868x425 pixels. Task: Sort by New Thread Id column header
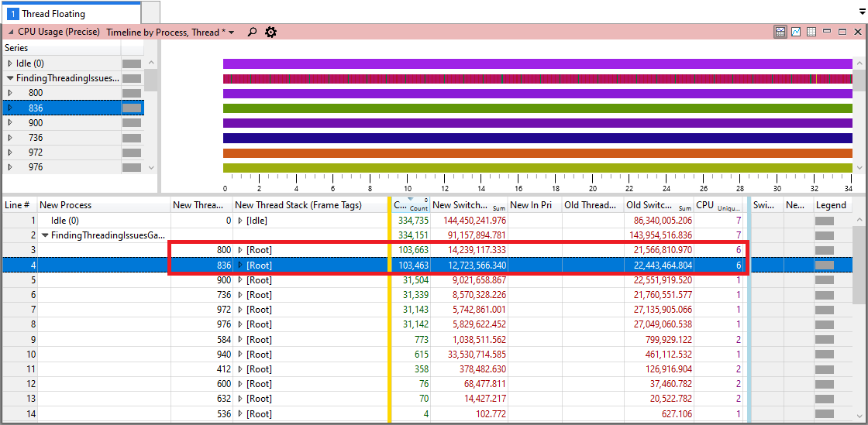click(x=201, y=205)
